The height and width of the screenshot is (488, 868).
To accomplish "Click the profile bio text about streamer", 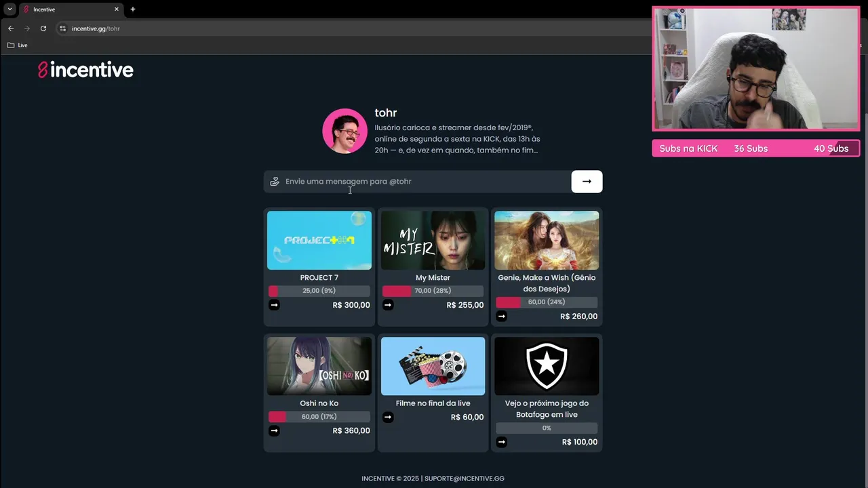I will coord(458,139).
